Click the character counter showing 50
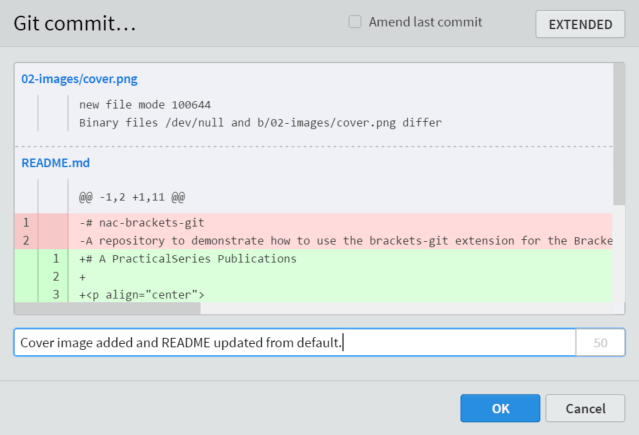The image size is (639, 435). pos(600,342)
